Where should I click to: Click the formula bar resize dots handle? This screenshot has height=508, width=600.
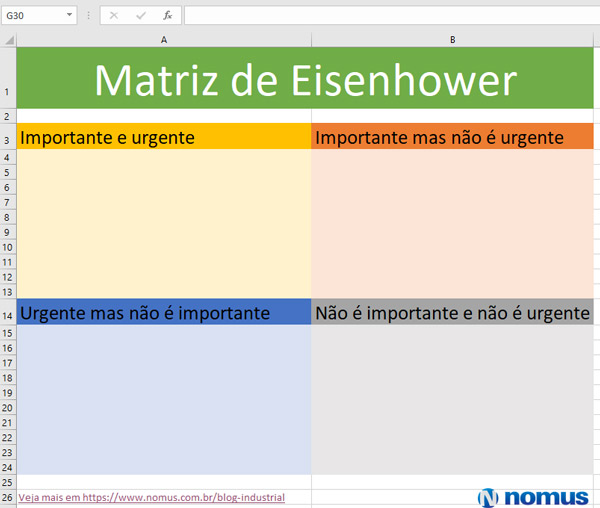click(89, 16)
